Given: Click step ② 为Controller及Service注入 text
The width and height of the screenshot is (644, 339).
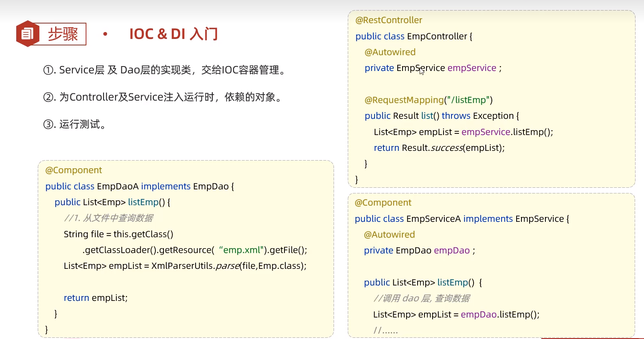Looking at the screenshot, I should (x=164, y=97).
